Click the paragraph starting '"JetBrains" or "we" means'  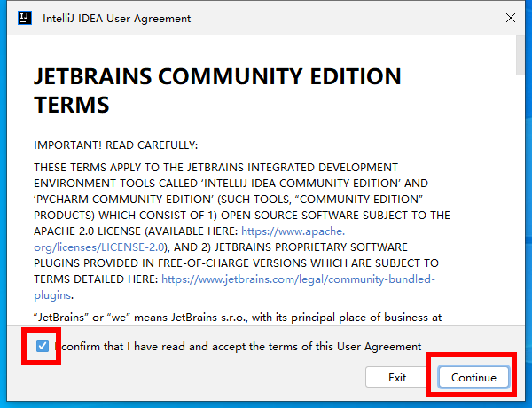[238, 318]
